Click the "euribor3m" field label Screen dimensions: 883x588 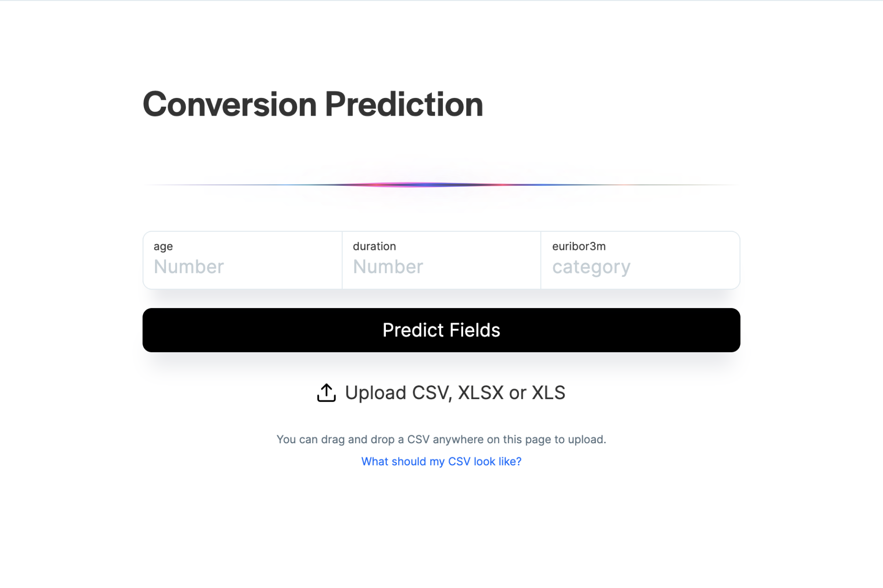(x=578, y=246)
